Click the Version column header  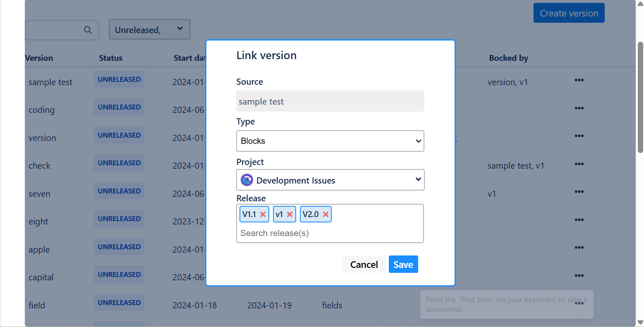tap(39, 58)
